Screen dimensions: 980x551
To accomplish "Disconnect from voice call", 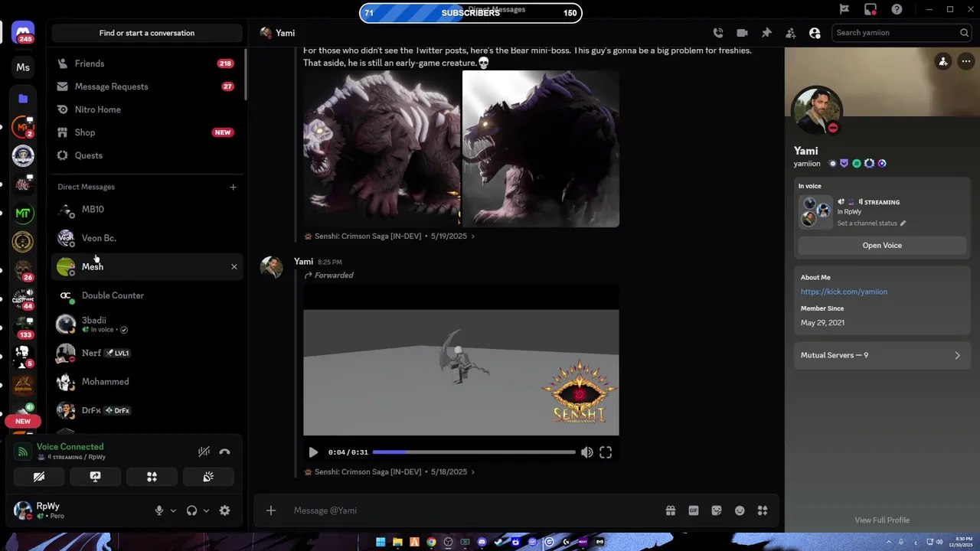I will [x=224, y=452].
